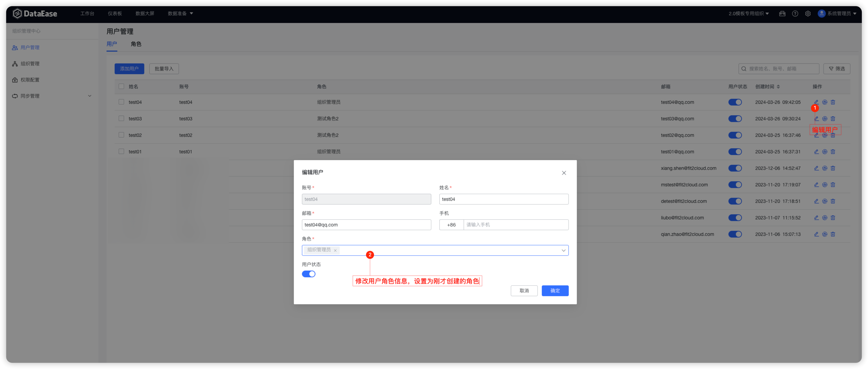Screen dimensions: 868x369
Task: Open the 角色 dropdown in the edit dialog
Action: point(435,250)
